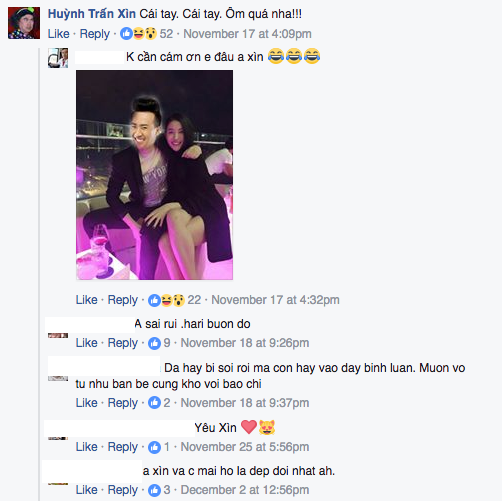Like the "A sai rui .hari buon do" comment
This screenshot has height=501, width=502.
(x=86, y=343)
